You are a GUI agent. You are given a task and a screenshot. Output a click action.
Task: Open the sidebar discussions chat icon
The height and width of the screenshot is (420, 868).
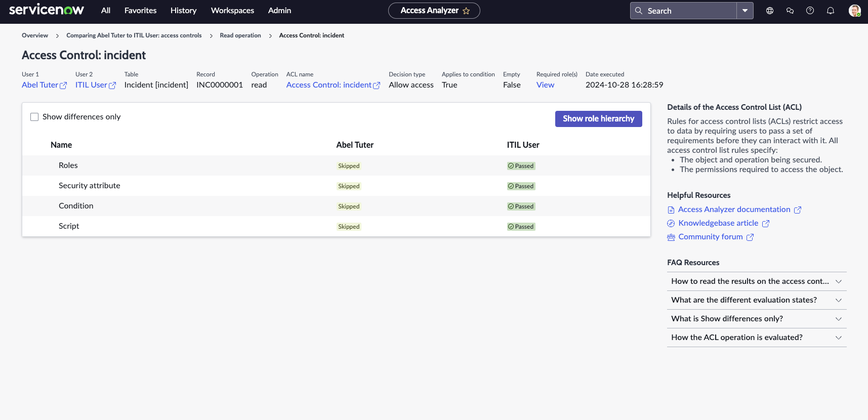(790, 11)
